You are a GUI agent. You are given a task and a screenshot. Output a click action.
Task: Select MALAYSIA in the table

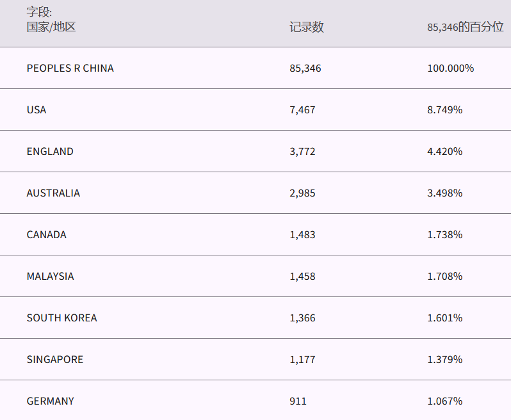pos(50,276)
